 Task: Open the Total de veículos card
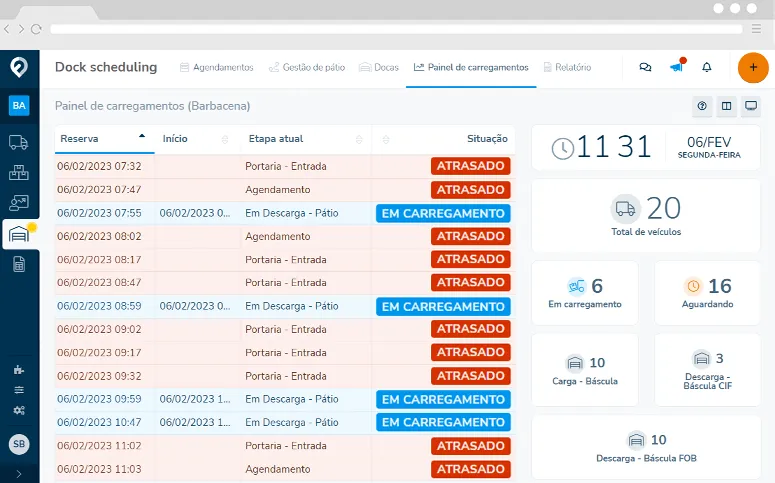tap(646, 216)
